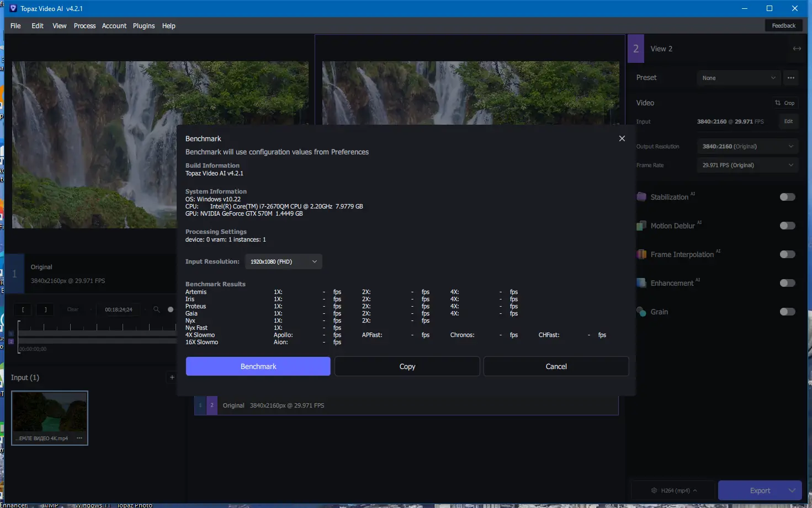
Task: Add a new input with the plus icon
Action: pos(172,377)
